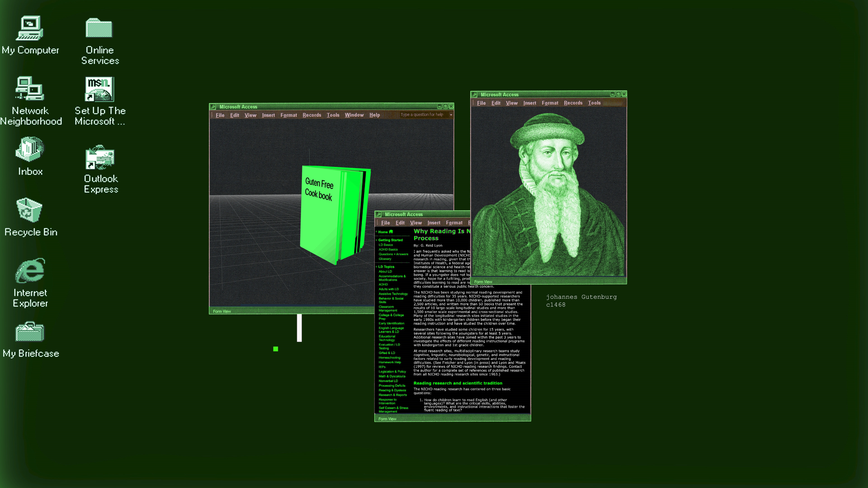Open the Inbox desktop icon
868x488 pixels.
click(30, 149)
